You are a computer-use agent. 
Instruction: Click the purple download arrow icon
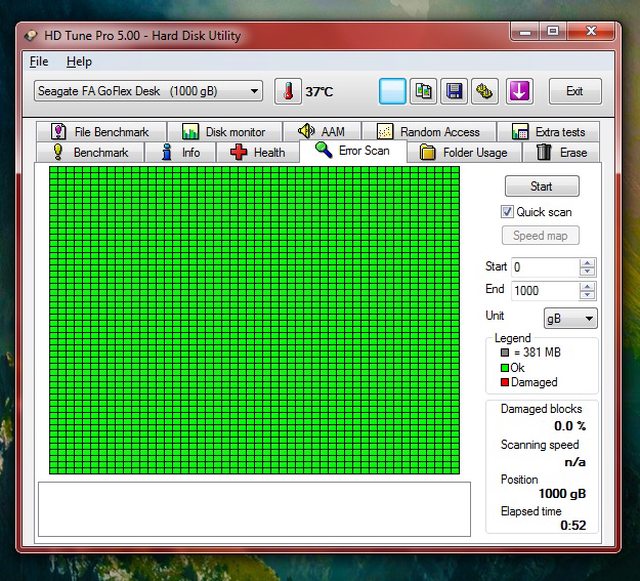click(x=520, y=91)
